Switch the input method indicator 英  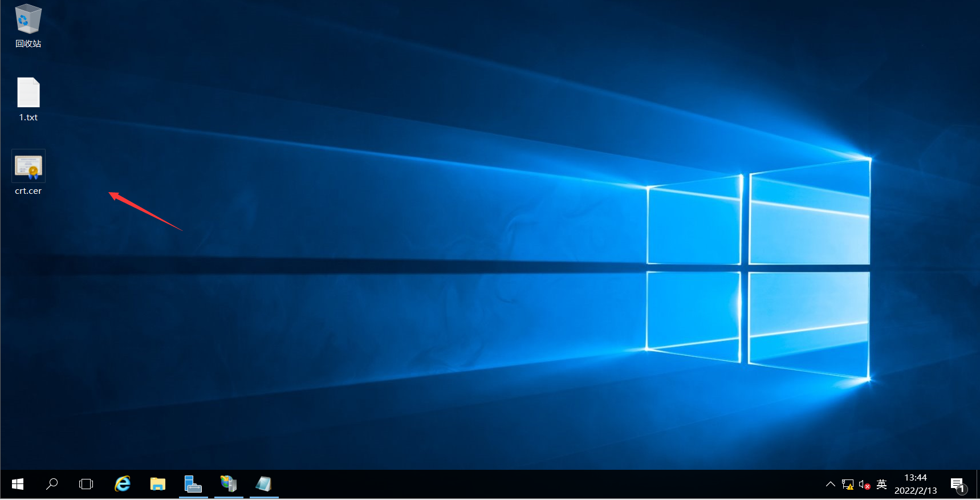881,484
